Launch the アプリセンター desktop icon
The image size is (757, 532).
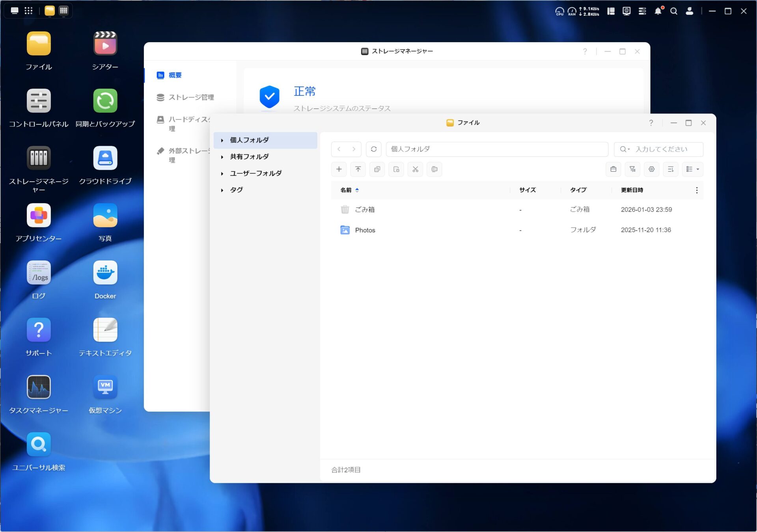(39, 216)
